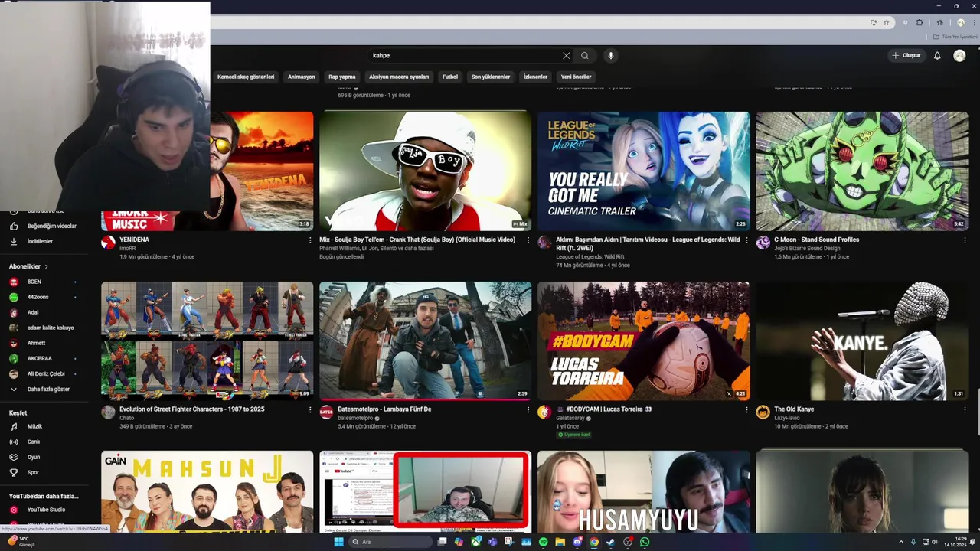Select the Yeni öneriler chip
The height and width of the screenshot is (551, 980).
[x=576, y=77]
